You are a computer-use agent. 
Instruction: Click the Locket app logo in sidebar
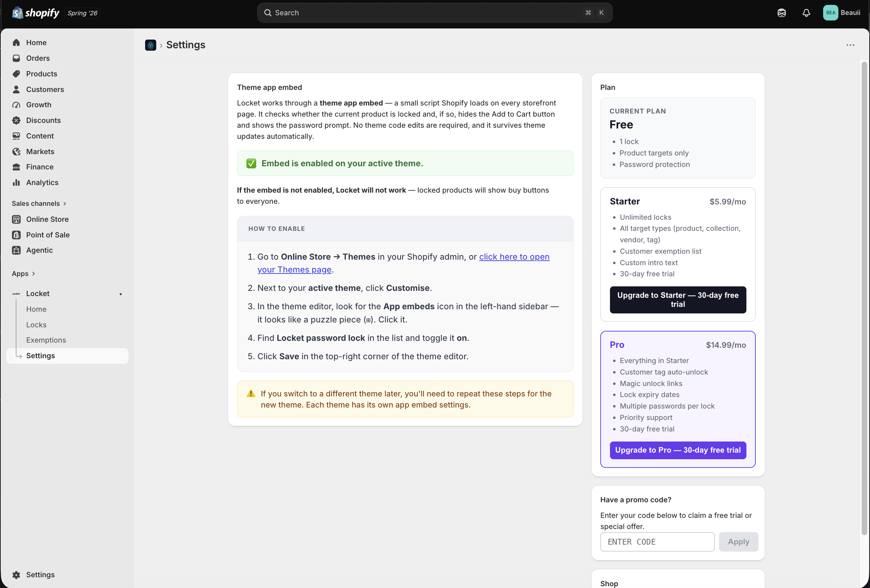(16, 294)
